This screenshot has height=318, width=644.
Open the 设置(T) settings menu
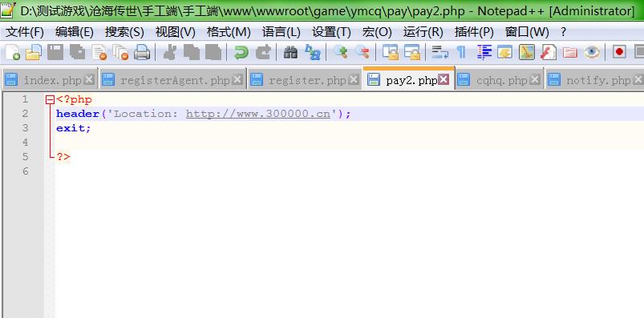pos(331,31)
